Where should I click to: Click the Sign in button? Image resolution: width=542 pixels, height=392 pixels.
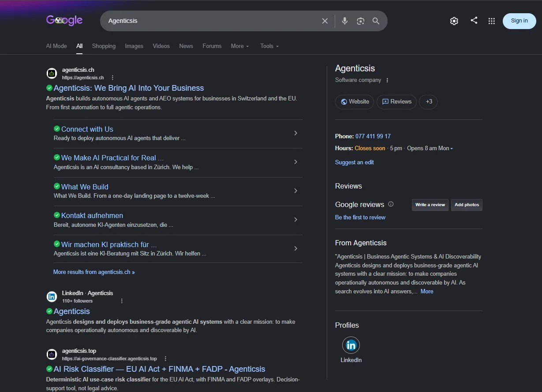click(520, 21)
